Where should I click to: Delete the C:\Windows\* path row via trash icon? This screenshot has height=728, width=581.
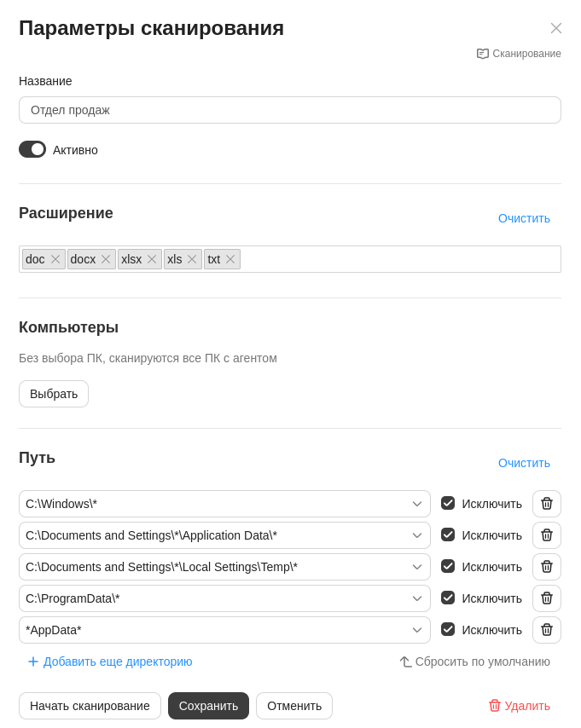click(x=546, y=504)
